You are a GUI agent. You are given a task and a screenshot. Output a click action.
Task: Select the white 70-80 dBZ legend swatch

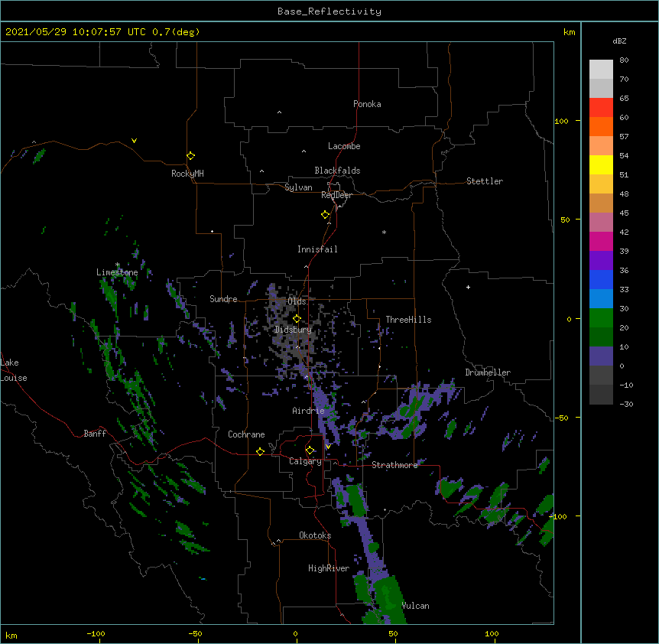601,70
